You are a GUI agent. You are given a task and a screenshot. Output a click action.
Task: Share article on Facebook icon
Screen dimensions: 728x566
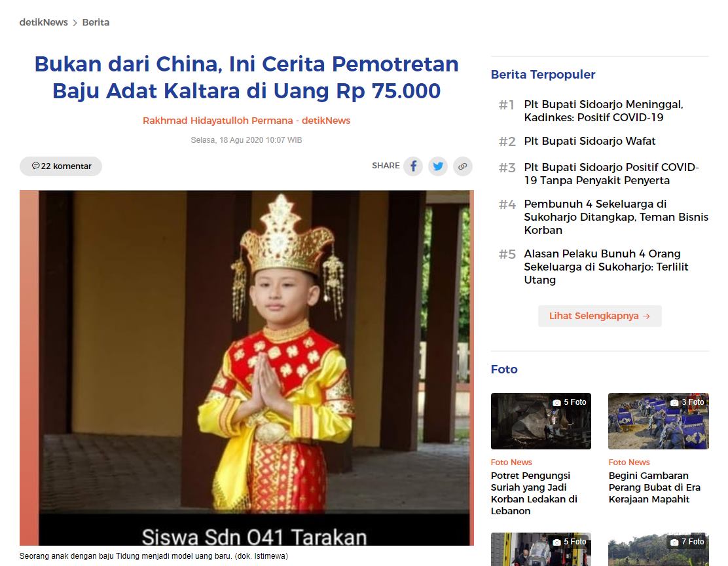pos(413,166)
